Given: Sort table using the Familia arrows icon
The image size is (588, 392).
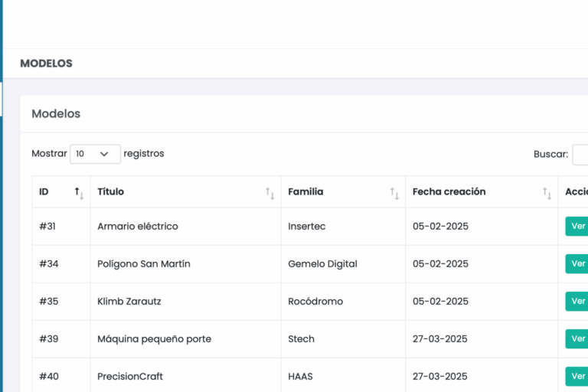Looking at the screenshot, I should pyautogui.click(x=394, y=193).
